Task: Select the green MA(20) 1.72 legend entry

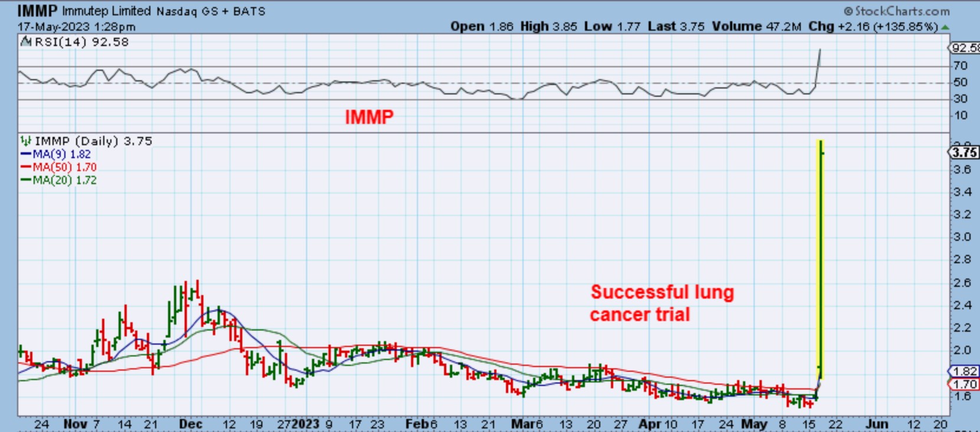Action: pyautogui.click(x=59, y=180)
